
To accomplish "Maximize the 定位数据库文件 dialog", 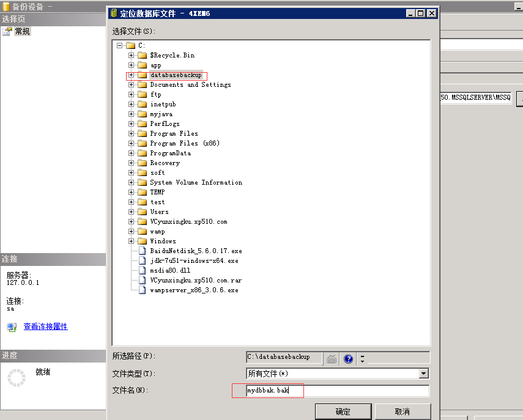I will 421,13.
